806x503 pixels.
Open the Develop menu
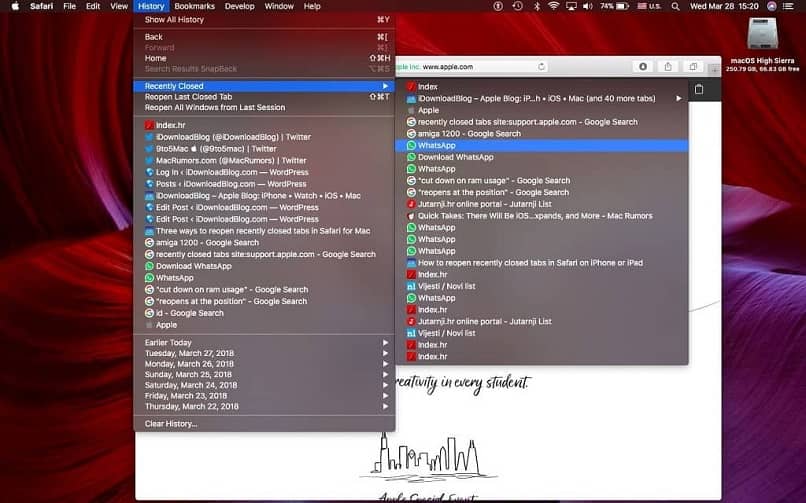240,6
